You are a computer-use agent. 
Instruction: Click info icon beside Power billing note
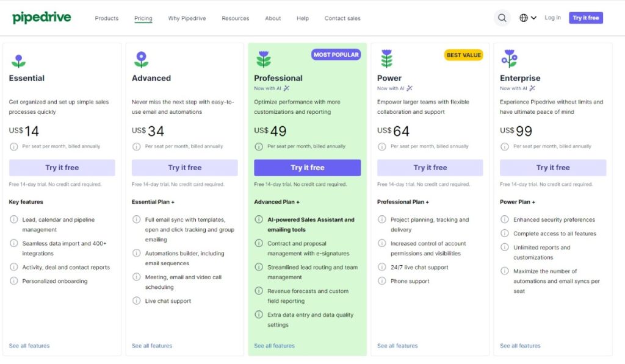(x=382, y=146)
